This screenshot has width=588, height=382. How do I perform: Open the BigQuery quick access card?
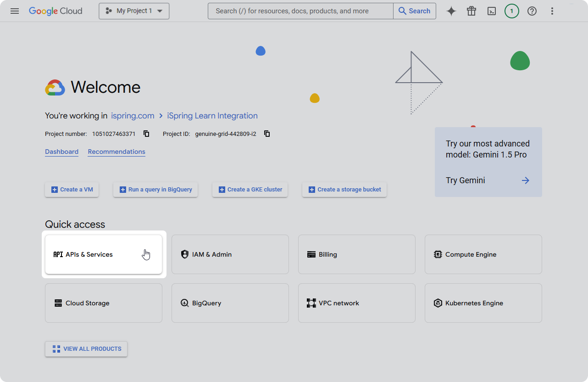(x=230, y=303)
